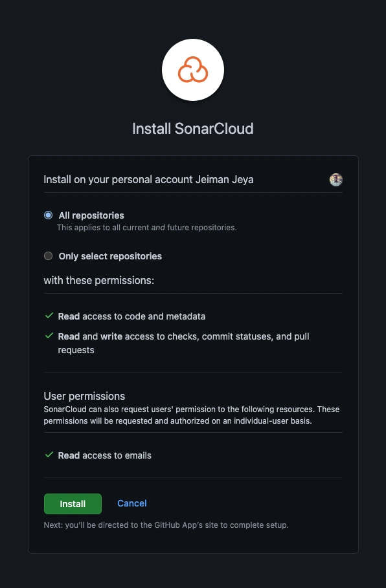This screenshot has width=386, height=588.
Task: Click green checkmark beside checks and commit statuses
Action: click(x=49, y=336)
